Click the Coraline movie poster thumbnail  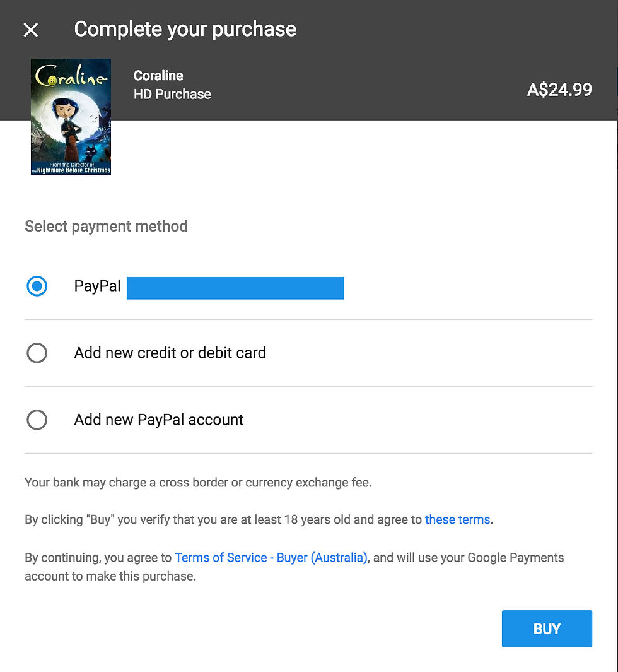click(x=71, y=117)
